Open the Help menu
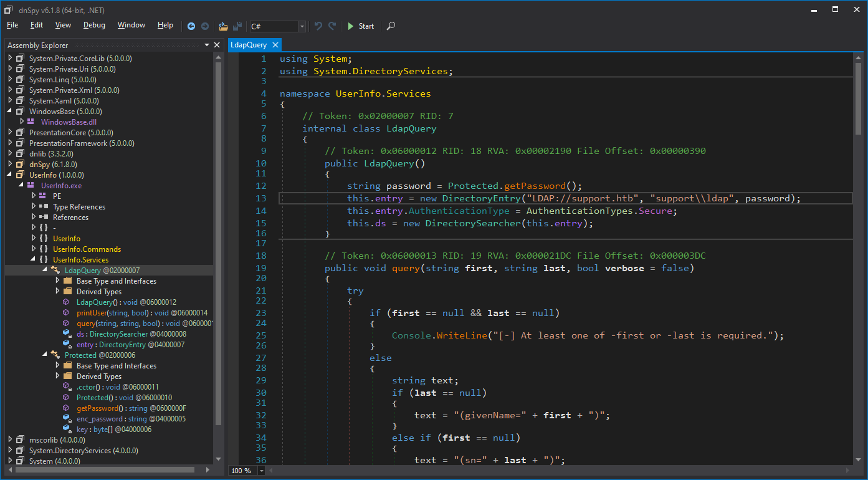The image size is (868, 480). [x=165, y=26]
